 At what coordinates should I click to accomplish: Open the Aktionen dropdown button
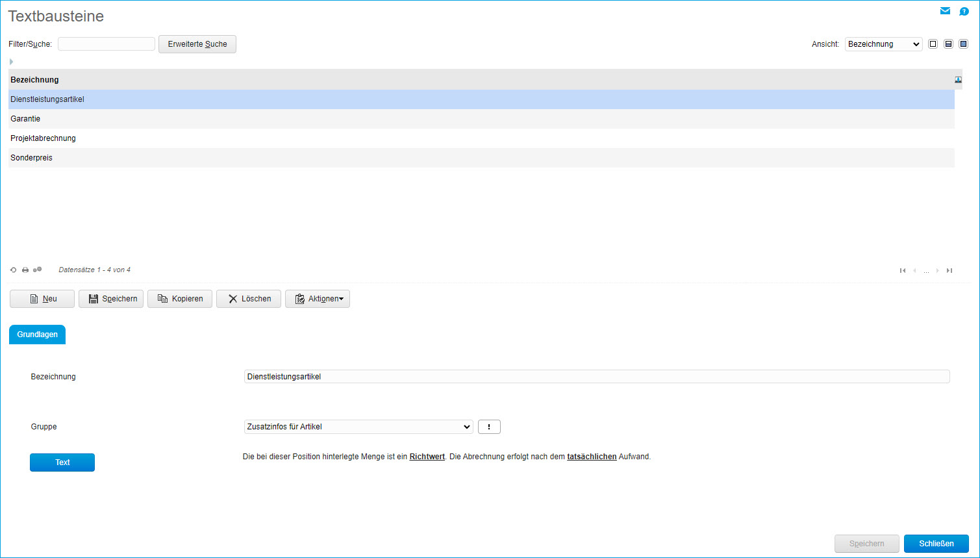click(318, 299)
